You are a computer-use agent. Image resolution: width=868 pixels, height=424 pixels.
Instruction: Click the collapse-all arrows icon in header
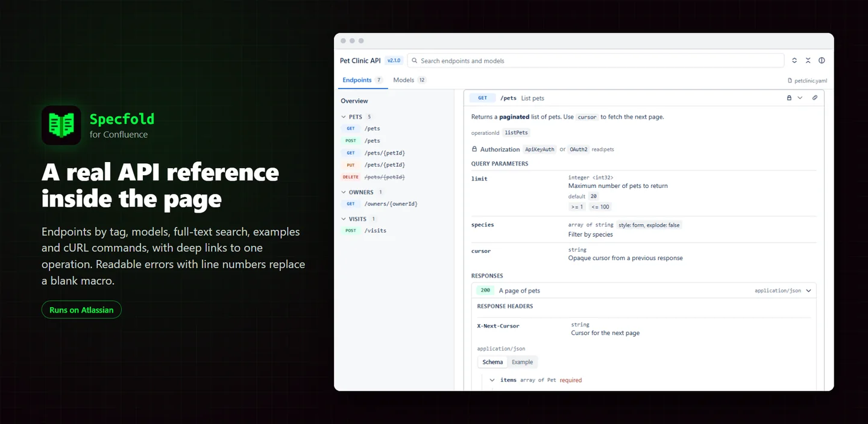(808, 61)
